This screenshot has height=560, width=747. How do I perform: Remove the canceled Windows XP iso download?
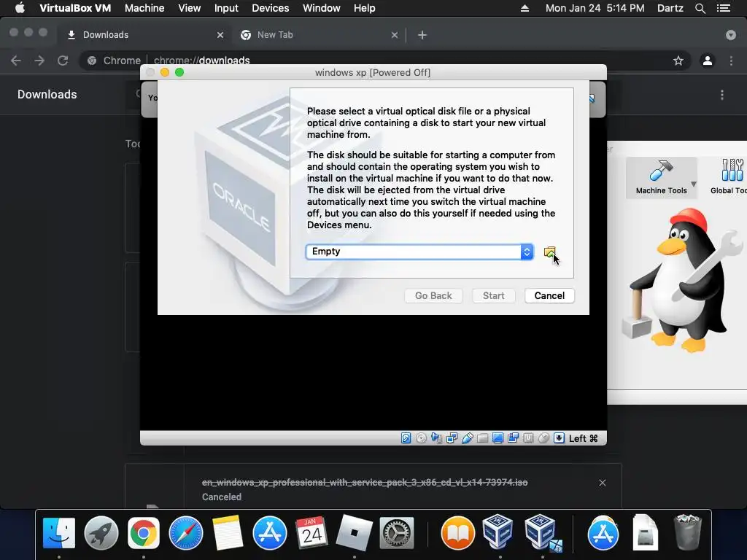point(602,483)
